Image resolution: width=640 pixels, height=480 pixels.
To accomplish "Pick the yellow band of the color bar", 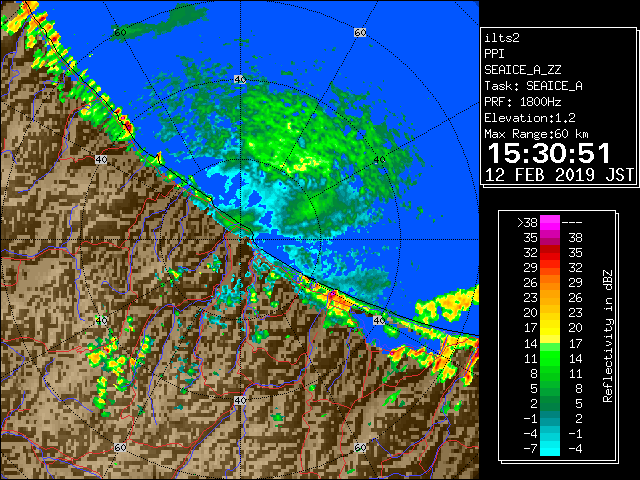I will tap(550, 327).
